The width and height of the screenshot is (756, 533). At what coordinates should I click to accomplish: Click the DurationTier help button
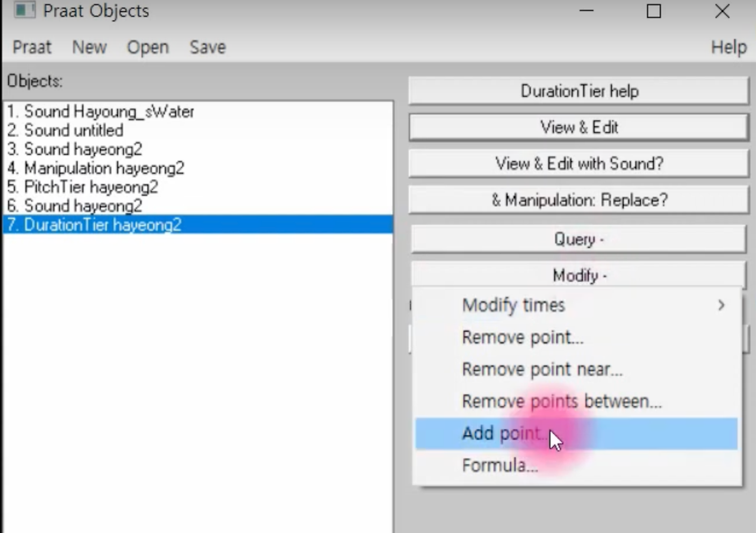pos(579,91)
